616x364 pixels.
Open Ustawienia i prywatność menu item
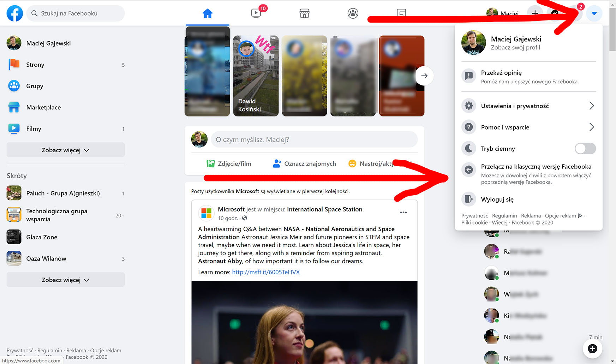[x=528, y=106]
